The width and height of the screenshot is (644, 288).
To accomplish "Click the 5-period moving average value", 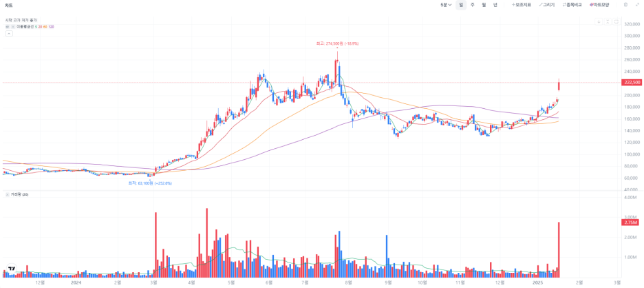I will coord(36,27).
